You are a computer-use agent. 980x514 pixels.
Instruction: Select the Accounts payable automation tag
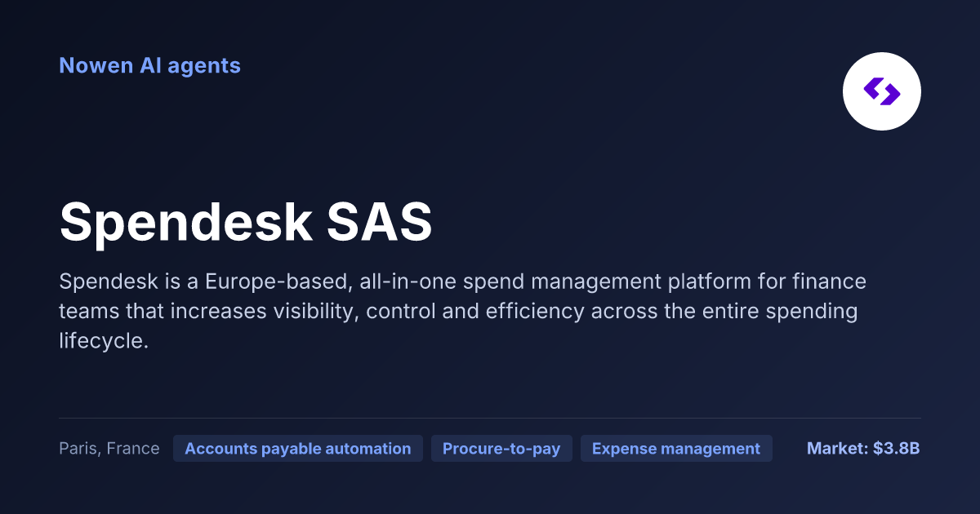tap(298, 449)
